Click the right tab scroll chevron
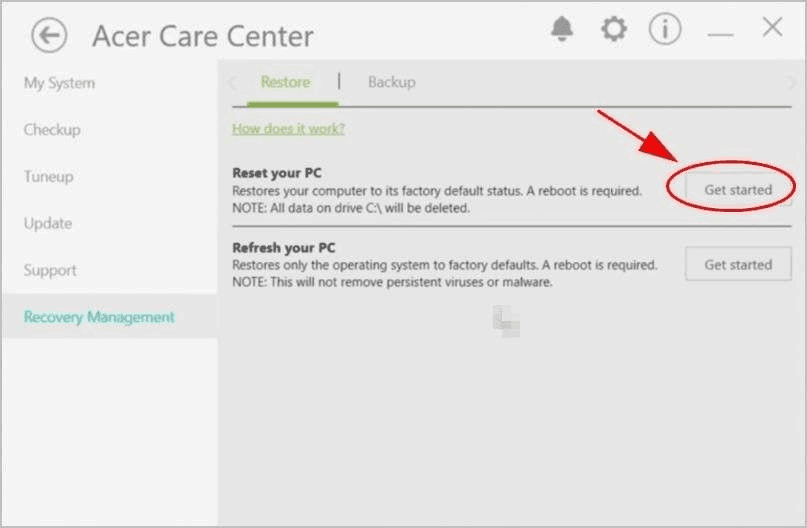Screen dimensions: 807x528 tap(791, 82)
